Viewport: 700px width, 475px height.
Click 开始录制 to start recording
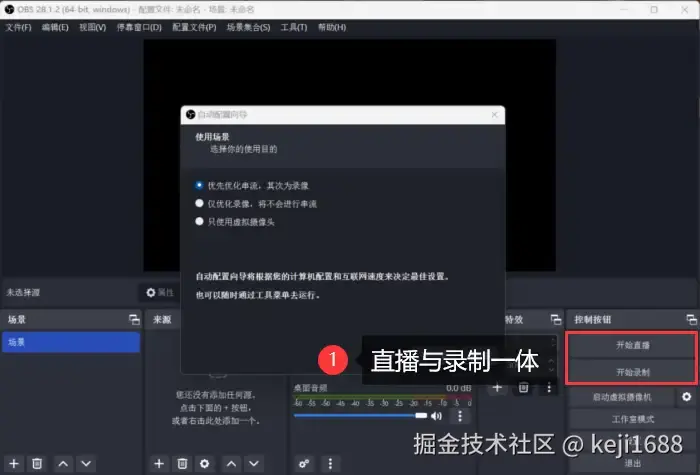(x=632, y=371)
